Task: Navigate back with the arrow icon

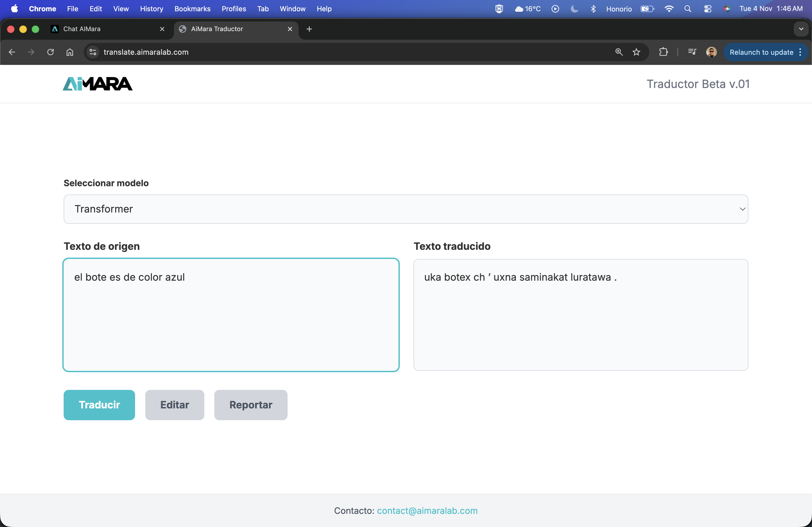Action: (x=12, y=52)
